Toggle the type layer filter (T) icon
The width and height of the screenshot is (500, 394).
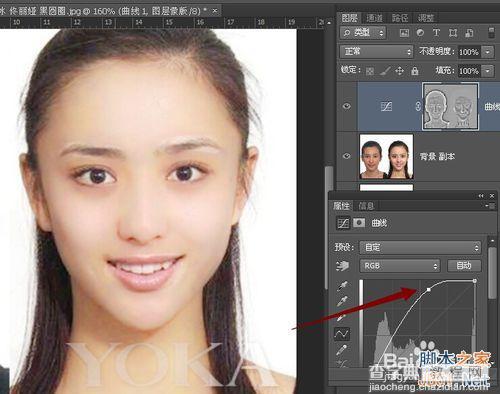point(436,33)
